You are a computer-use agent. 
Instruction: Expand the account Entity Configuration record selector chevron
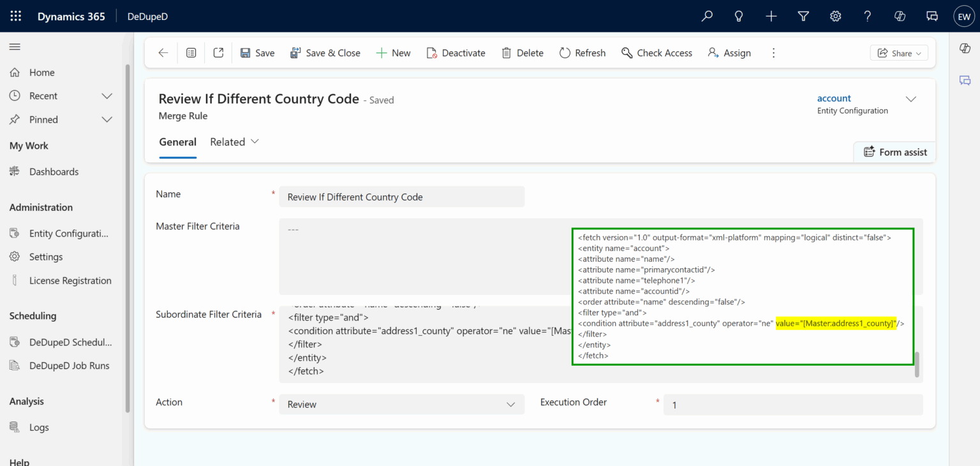(x=911, y=99)
